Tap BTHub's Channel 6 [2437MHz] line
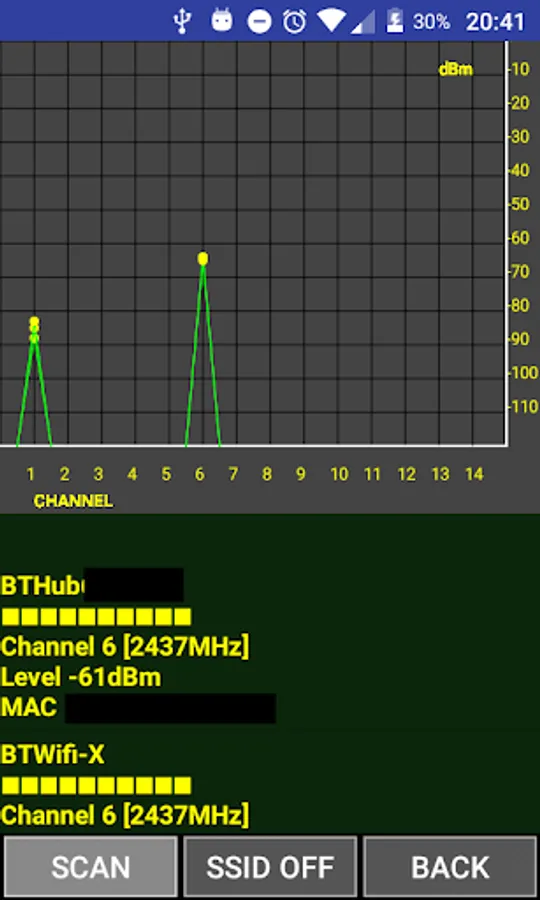 click(125, 647)
